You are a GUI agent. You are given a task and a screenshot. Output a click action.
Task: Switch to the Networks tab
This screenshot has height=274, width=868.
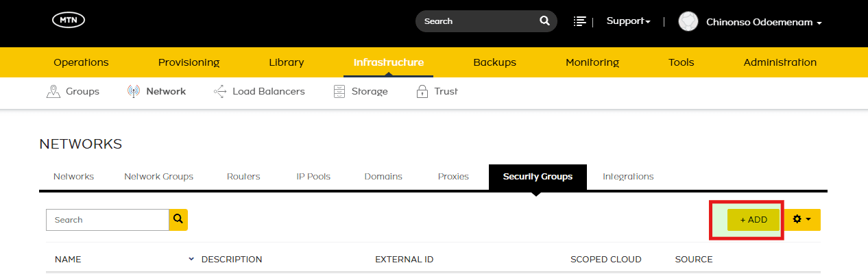coord(73,176)
